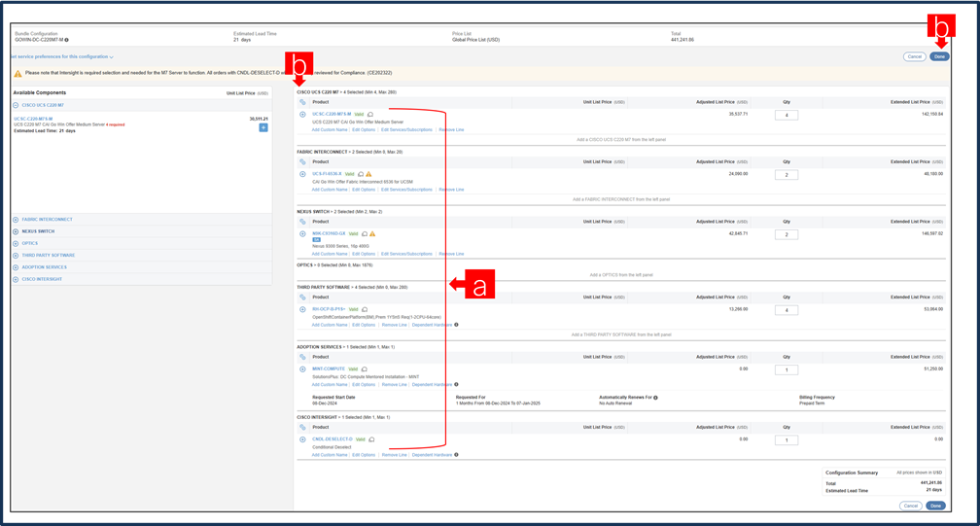Click Dependent Hardware for MINT-COMPUTE
The height and width of the screenshot is (526, 980).
(x=432, y=384)
